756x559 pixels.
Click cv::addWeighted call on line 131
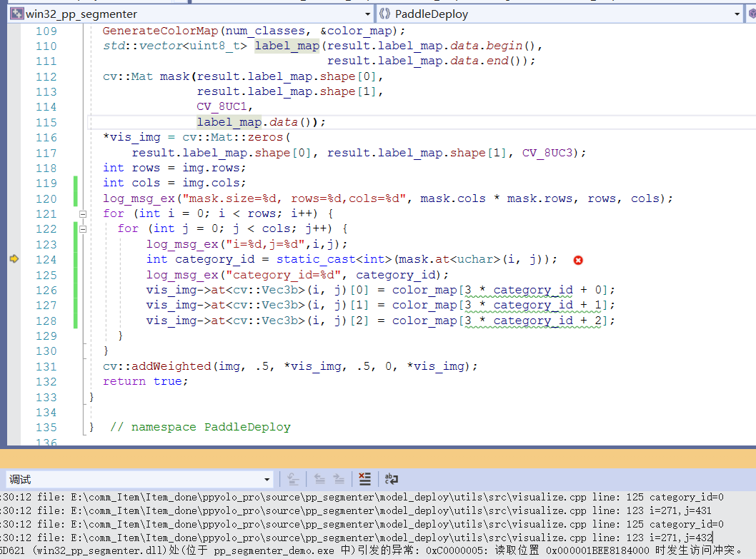click(156, 366)
